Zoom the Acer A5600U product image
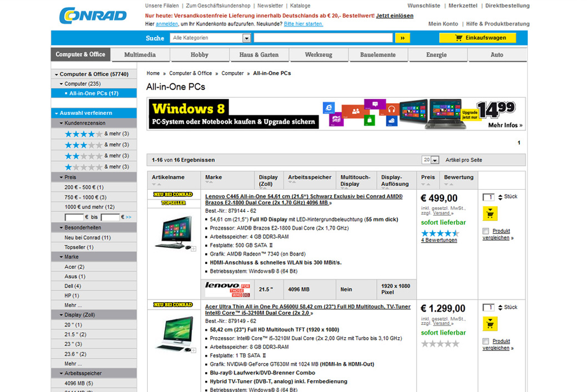 click(194, 350)
